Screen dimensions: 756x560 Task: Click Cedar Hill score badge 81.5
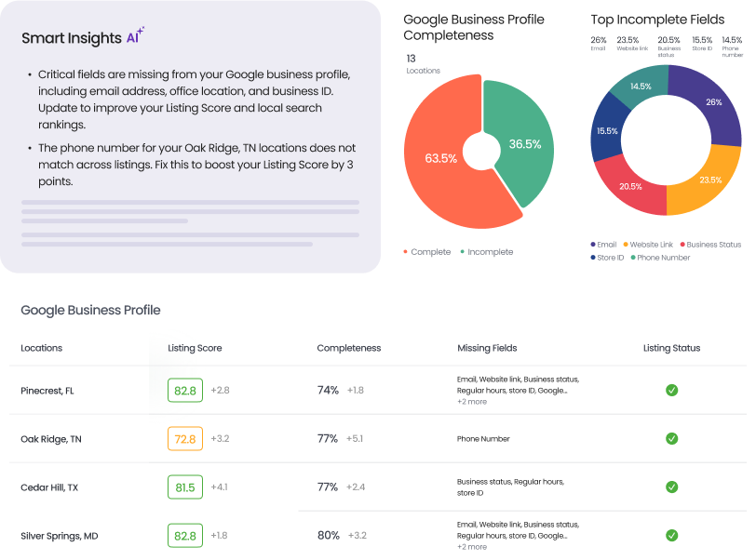(185, 487)
